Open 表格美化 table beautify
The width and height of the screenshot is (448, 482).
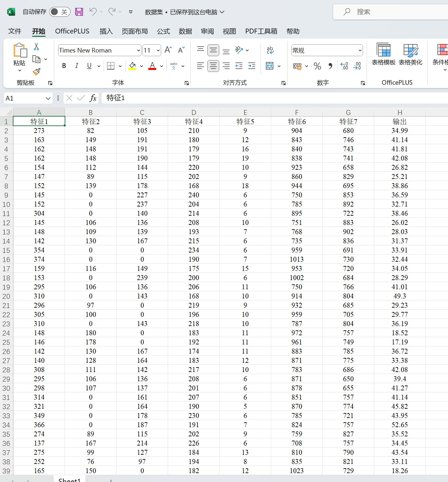tap(411, 55)
